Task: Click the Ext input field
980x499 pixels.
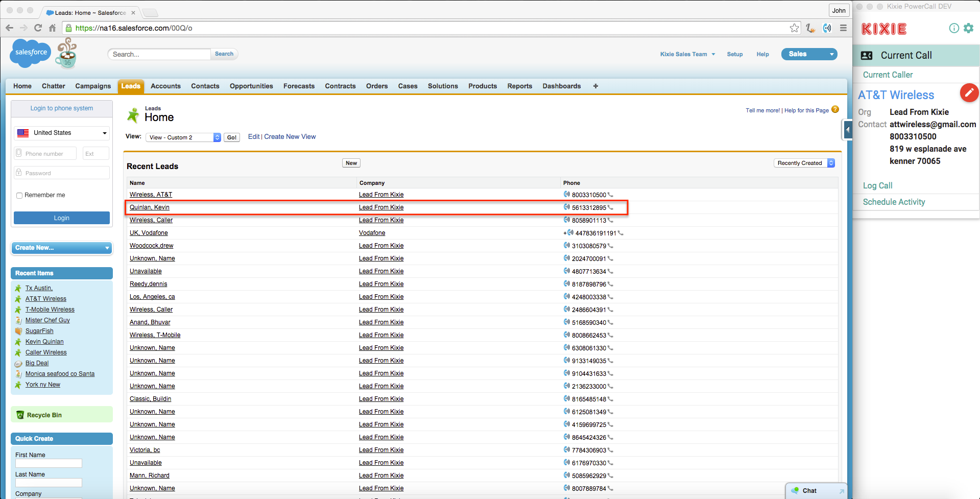Action: click(x=96, y=153)
